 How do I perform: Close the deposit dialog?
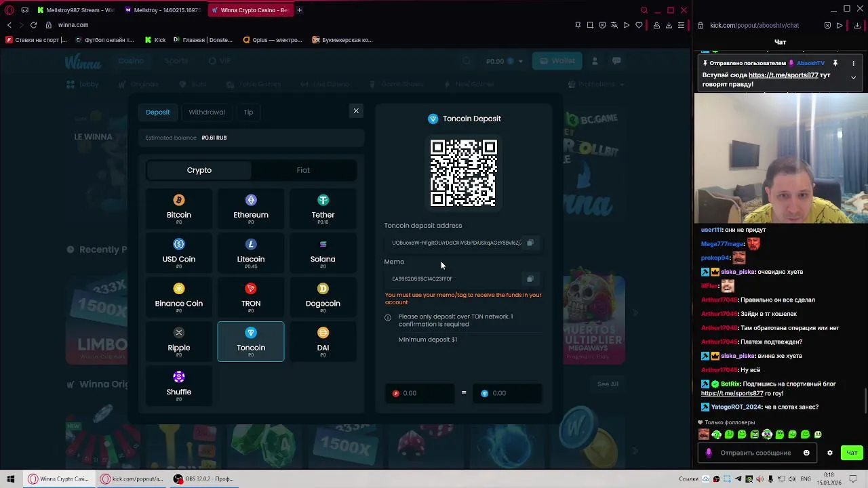tap(356, 111)
